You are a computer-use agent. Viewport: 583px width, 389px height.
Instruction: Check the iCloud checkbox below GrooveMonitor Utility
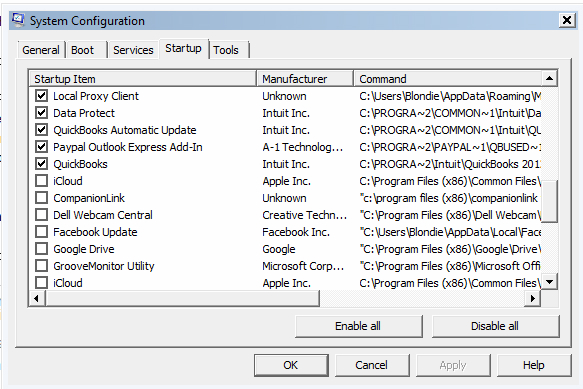(41, 283)
